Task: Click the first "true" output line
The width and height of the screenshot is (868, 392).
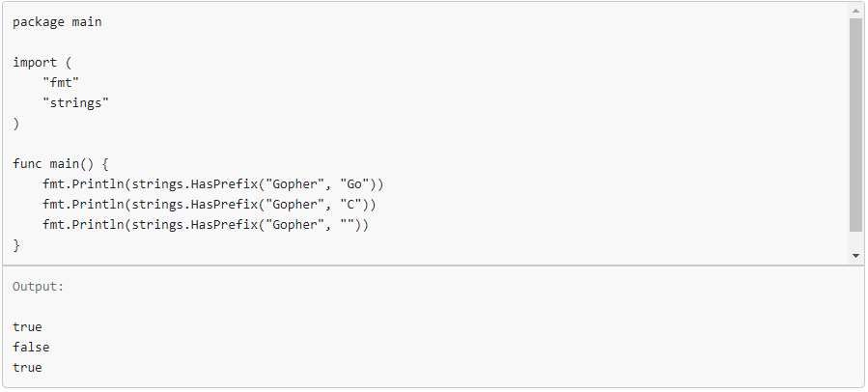Action: (27, 327)
